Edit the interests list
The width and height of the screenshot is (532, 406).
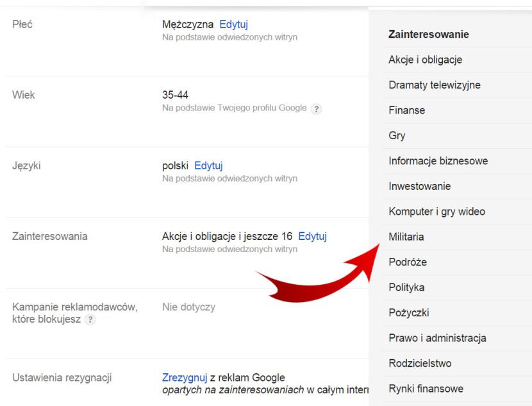(313, 237)
